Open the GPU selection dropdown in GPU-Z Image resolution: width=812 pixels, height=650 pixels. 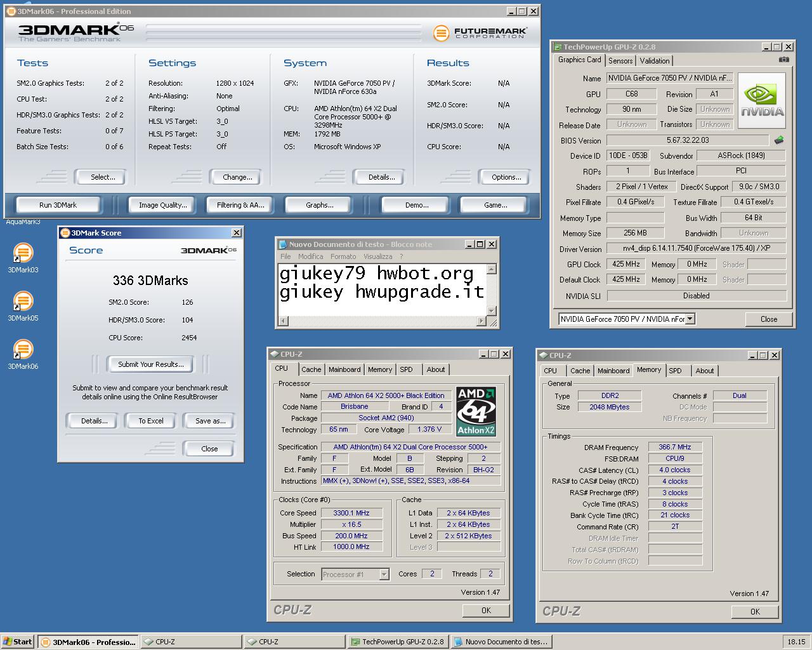pyautogui.click(x=690, y=319)
